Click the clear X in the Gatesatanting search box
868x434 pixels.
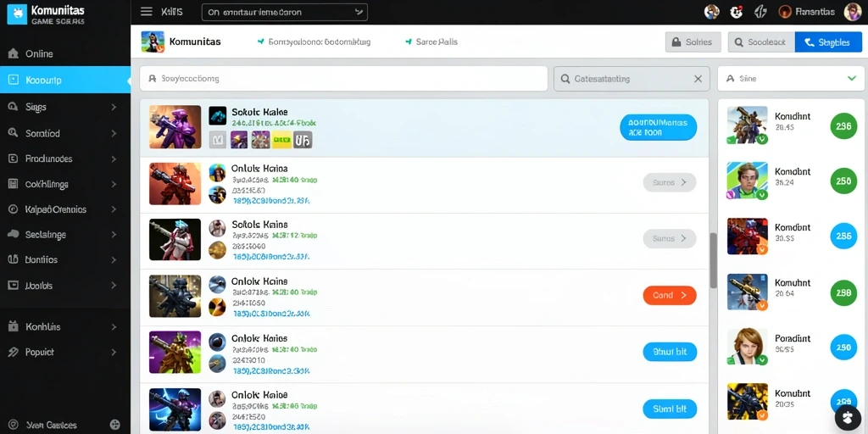point(698,79)
